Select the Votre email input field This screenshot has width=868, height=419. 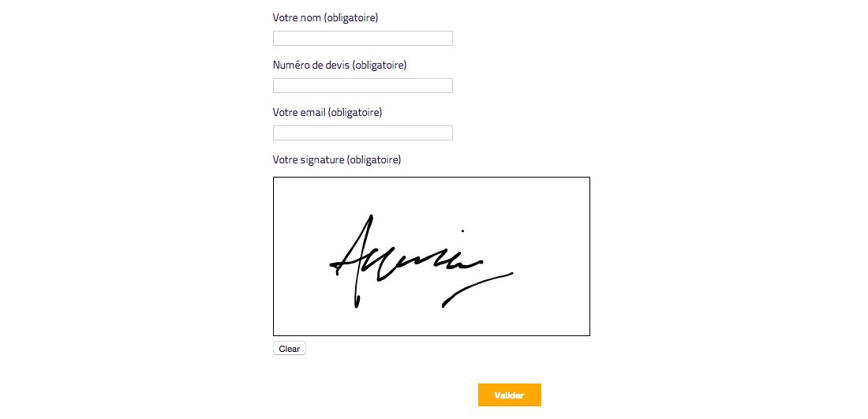point(362,133)
